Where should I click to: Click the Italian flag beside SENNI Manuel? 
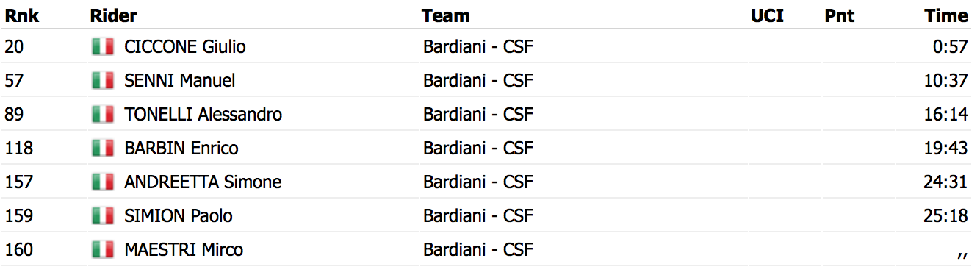(103, 81)
